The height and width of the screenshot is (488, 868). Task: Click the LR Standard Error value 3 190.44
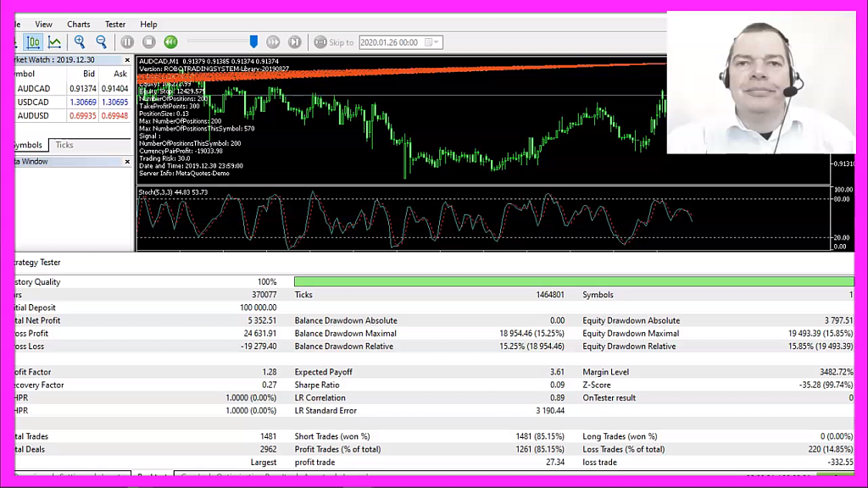point(550,411)
